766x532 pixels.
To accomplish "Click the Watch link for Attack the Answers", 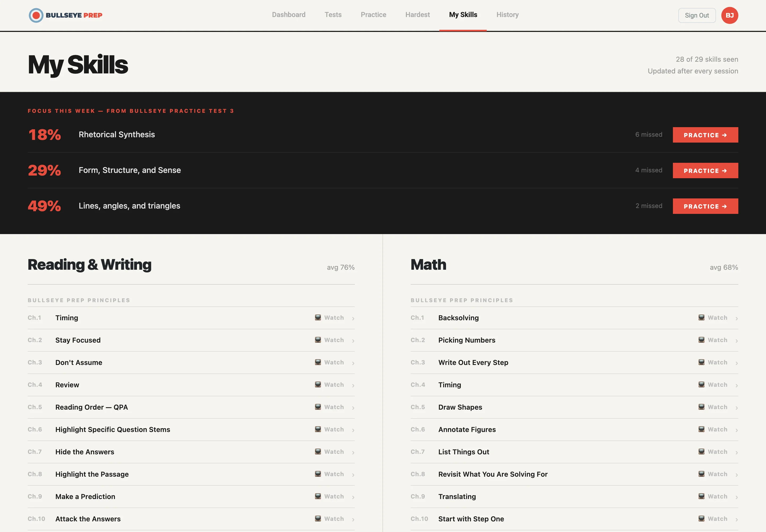I will 334,519.
